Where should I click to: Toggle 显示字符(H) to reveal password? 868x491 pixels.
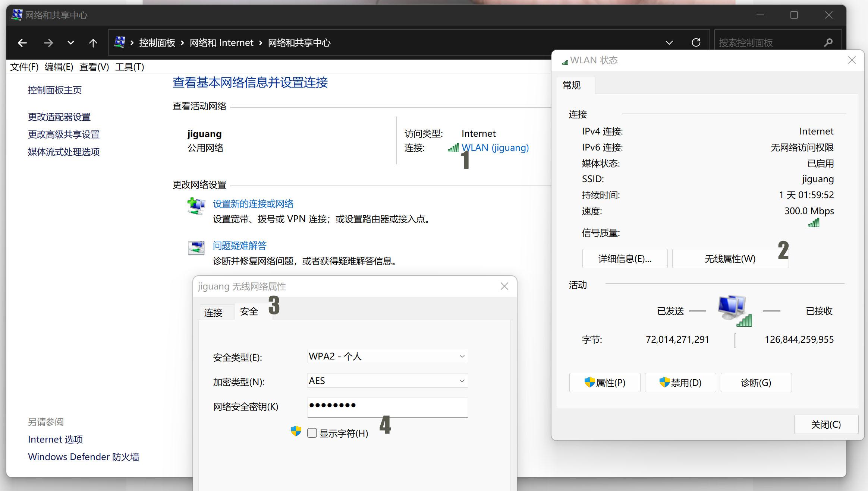[x=311, y=433]
